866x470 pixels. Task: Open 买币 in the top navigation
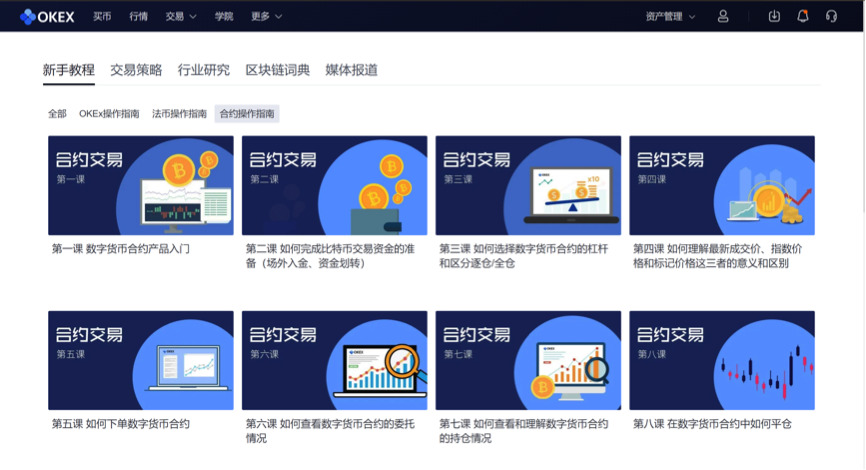point(102,17)
